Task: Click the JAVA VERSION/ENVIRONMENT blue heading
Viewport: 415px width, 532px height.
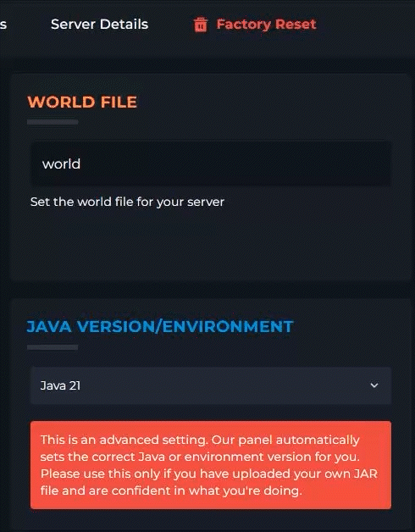Action: (x=160, y=327)
